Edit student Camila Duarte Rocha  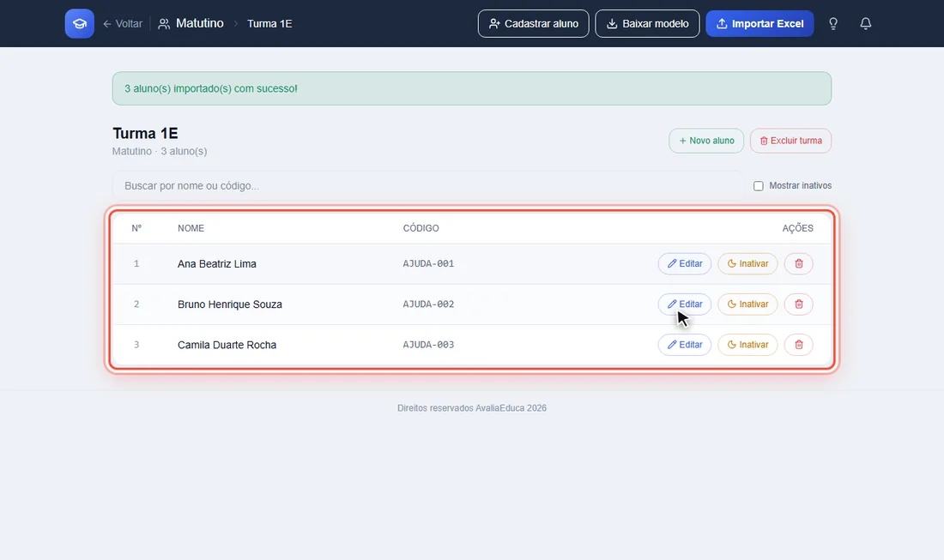coord(685,345)
